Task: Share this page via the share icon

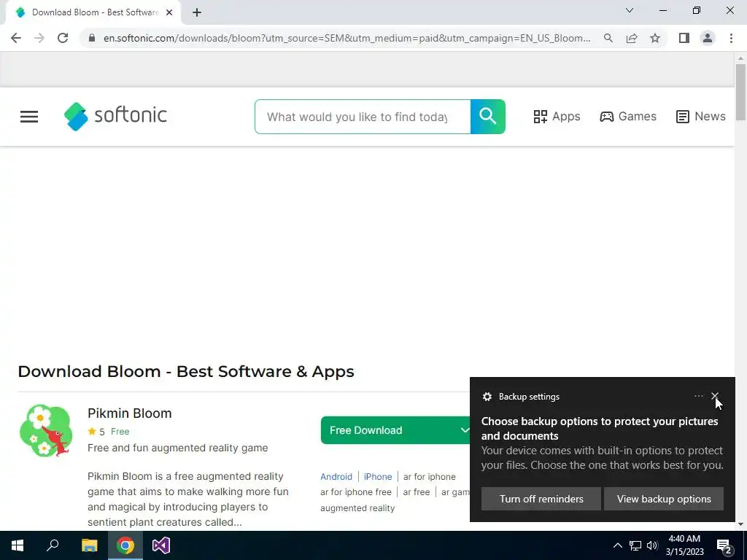Action: pos(632,38)
